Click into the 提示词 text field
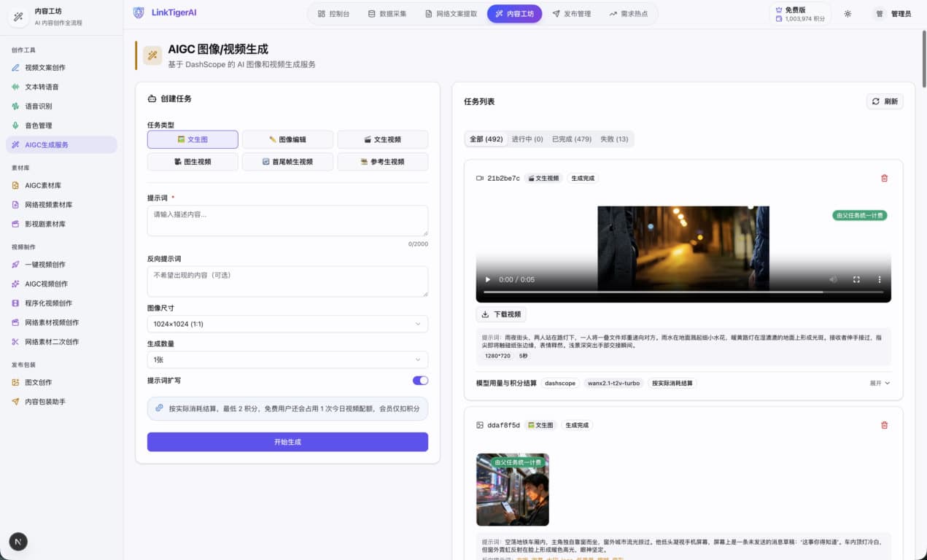Image resolution: width=927 pixels, height=560 pixels. tap(287, 221)
